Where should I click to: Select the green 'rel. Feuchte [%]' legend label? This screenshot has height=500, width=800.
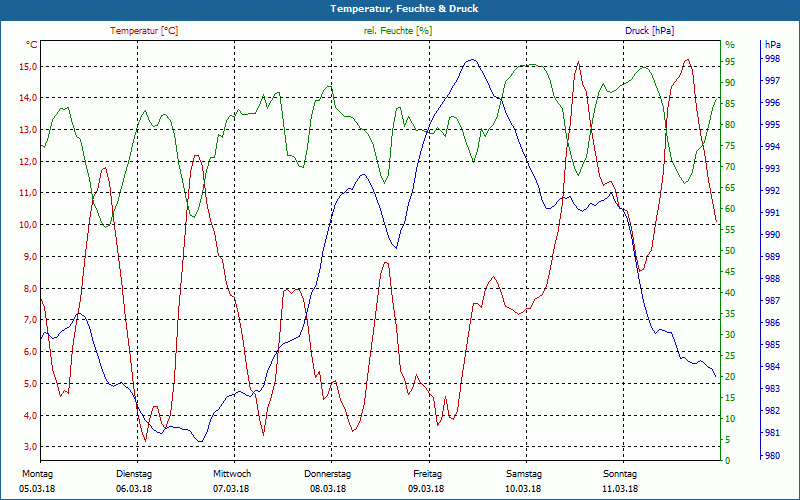397,31
